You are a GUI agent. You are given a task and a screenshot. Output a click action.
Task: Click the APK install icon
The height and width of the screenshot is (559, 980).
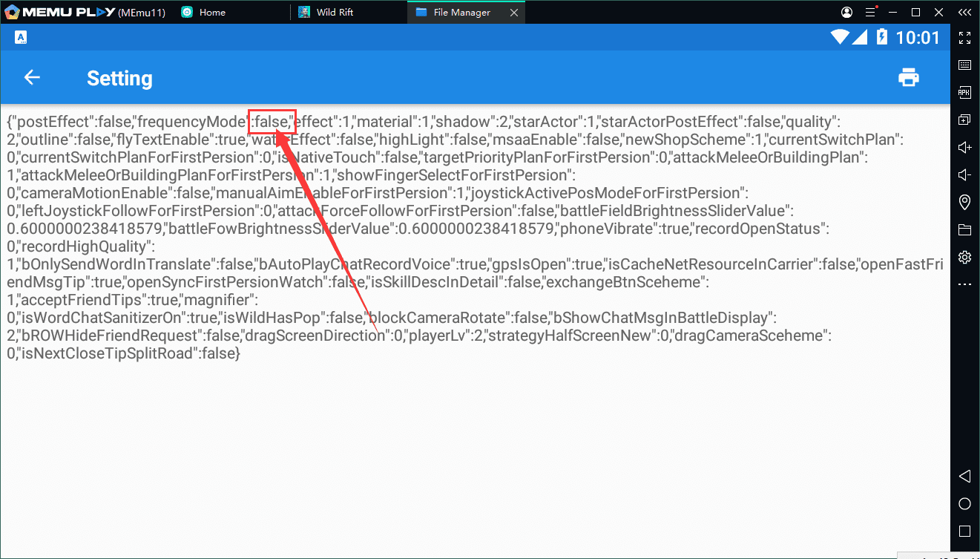point(964,92)
